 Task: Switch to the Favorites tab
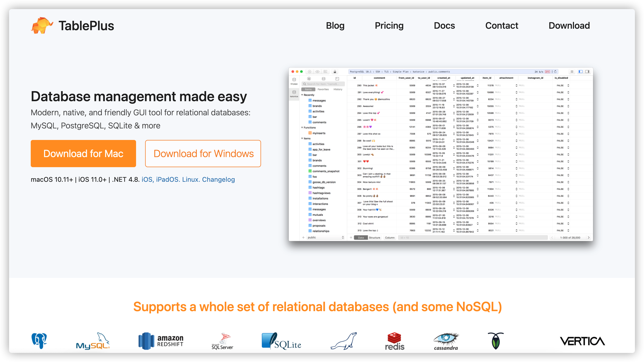[x=323, y=89]
